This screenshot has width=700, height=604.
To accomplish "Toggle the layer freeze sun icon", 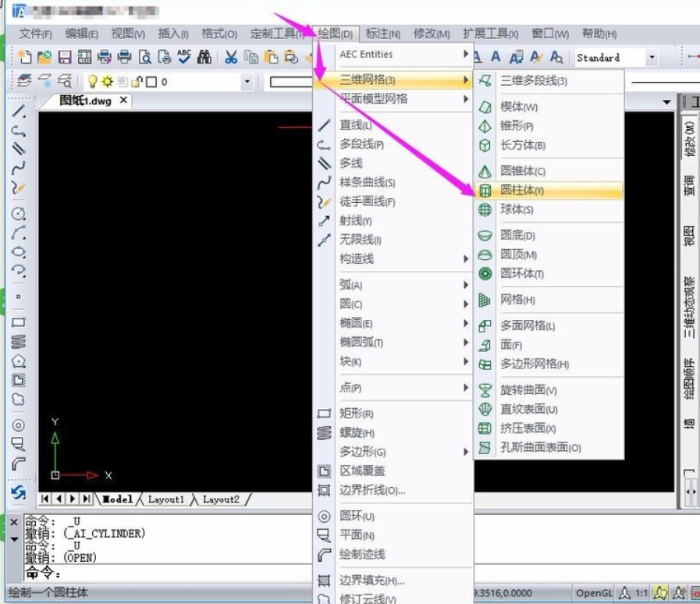I will point(107,82).
